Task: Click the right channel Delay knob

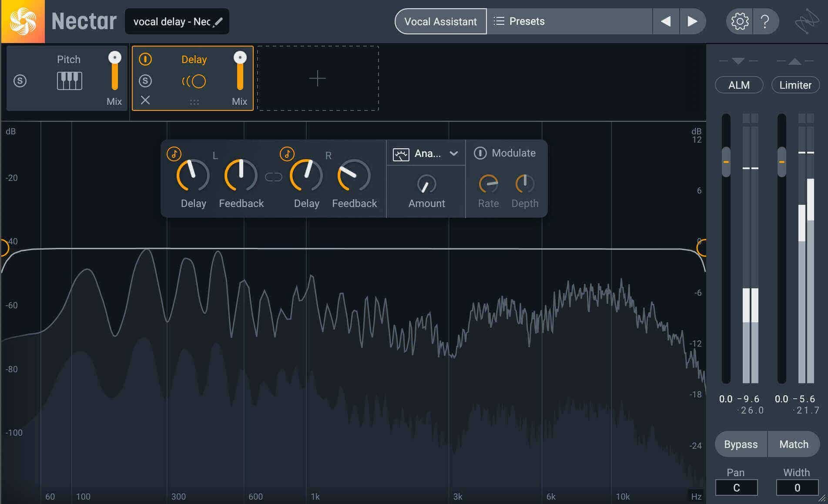Action: (306, 175)
